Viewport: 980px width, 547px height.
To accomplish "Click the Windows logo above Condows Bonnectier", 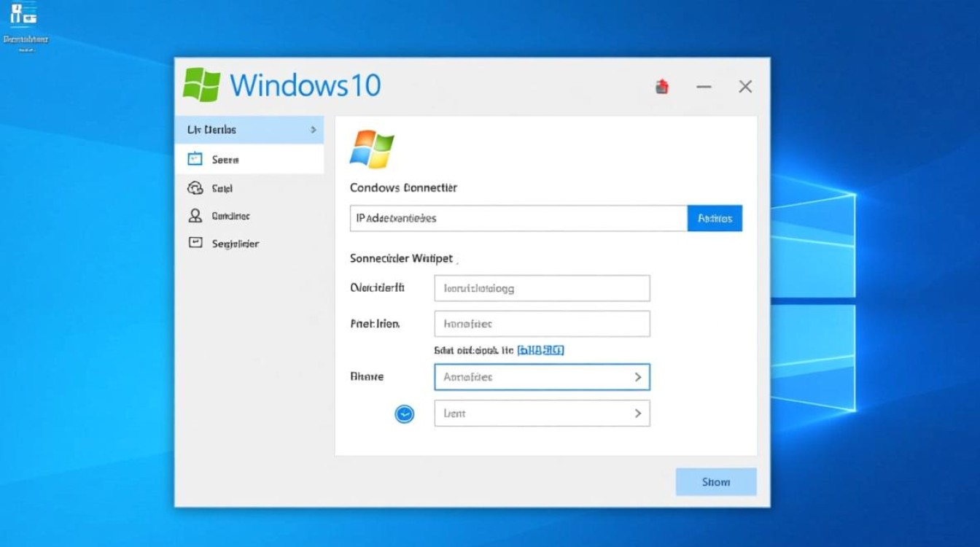I will (375, 148).
